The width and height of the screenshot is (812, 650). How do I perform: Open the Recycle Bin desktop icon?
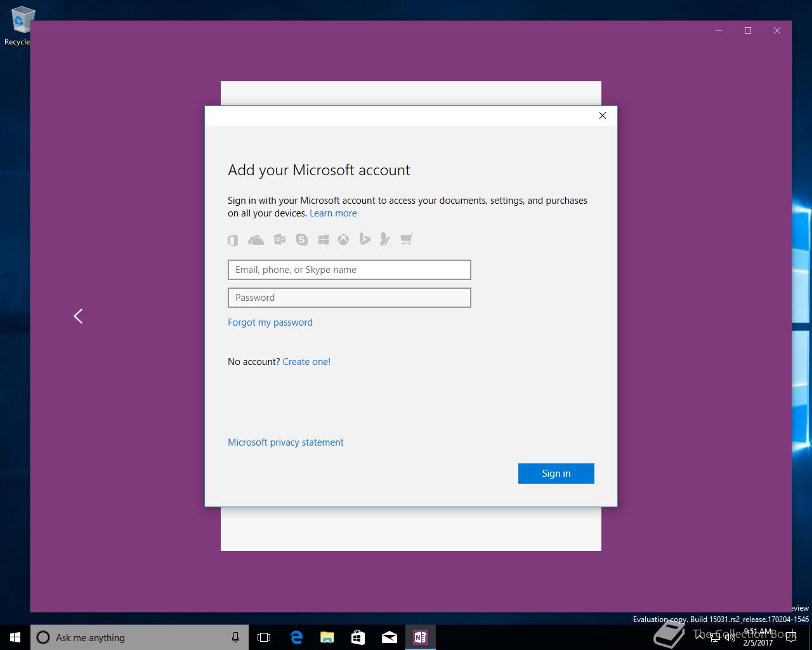coord(19,26)
